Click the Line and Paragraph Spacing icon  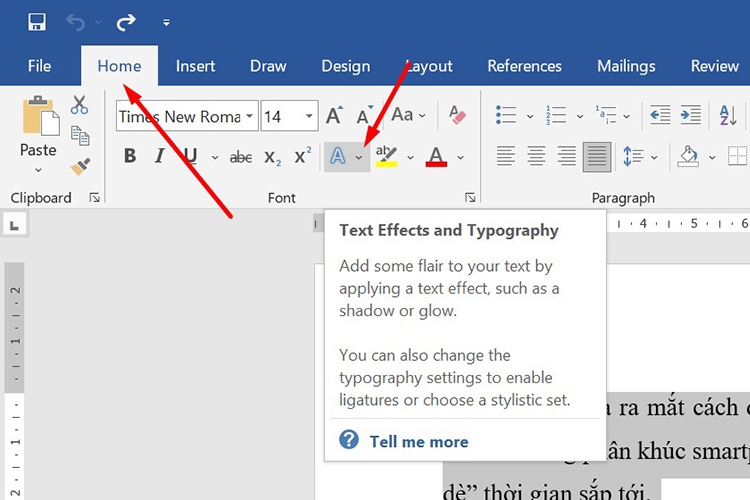(633, 156)
